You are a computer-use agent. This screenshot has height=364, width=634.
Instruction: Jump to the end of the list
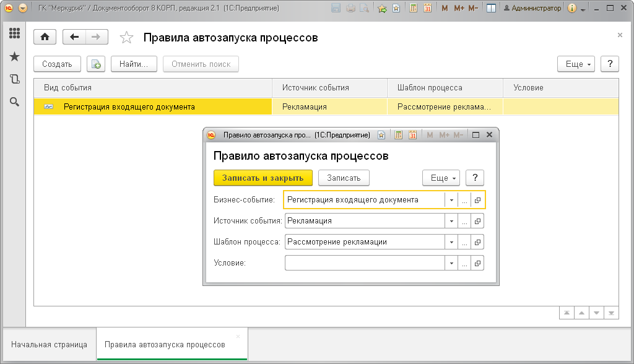click(611, 313)
